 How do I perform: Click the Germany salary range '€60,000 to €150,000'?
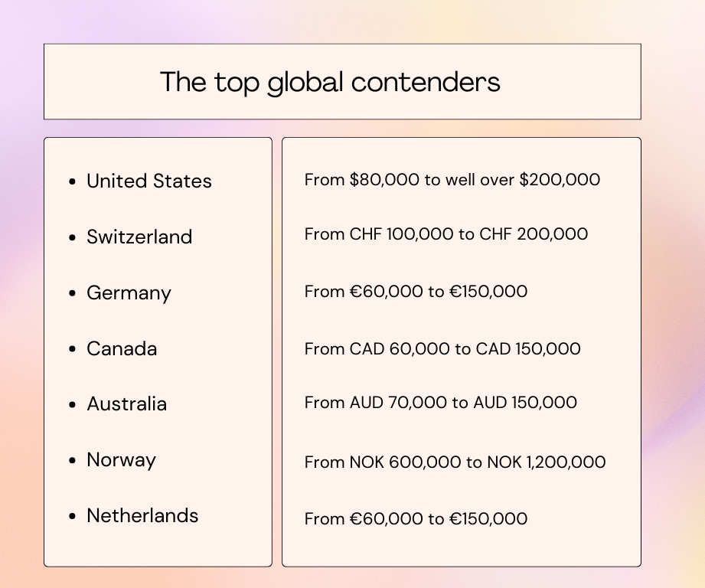(x=439, y=292)
